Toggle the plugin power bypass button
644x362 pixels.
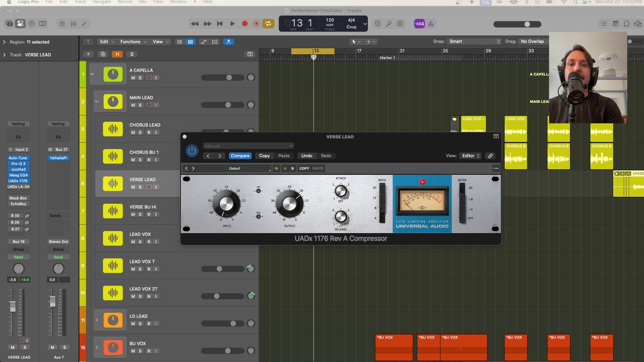click(x=192, y=151)
